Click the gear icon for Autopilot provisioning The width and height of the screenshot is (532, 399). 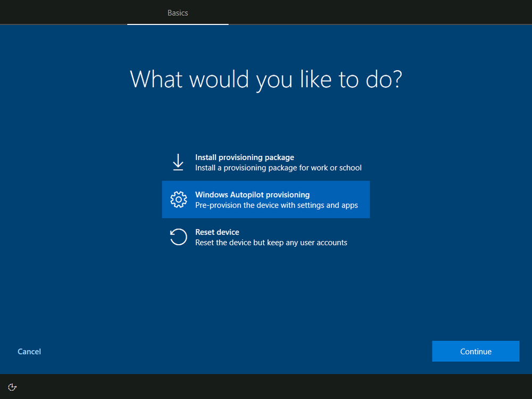tap(178, 199)
